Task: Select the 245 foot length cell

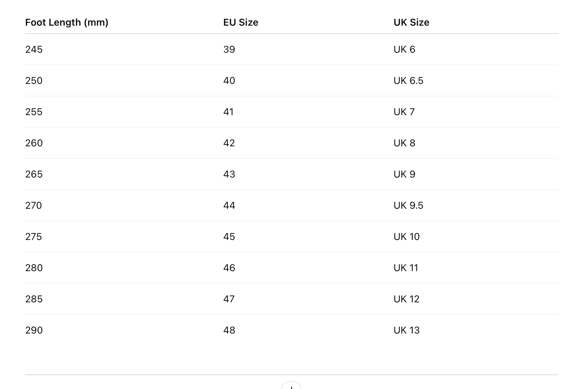Action: tap(34, 50)
